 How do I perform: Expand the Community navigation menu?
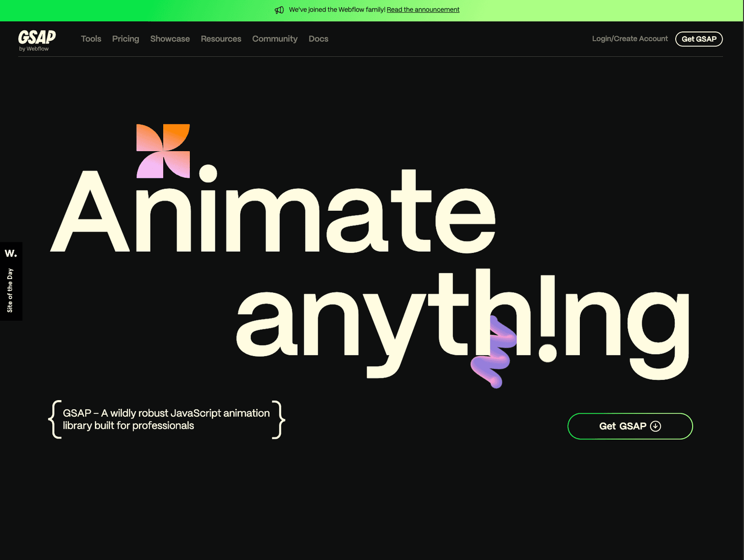pos(275,39)
